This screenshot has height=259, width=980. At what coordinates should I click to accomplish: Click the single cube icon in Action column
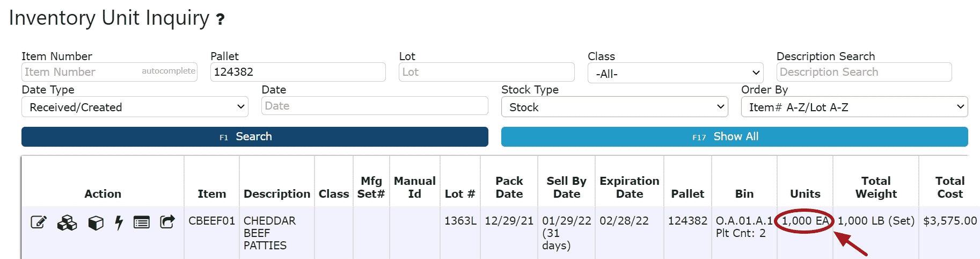pyautogui.click(x=96, y=222)
